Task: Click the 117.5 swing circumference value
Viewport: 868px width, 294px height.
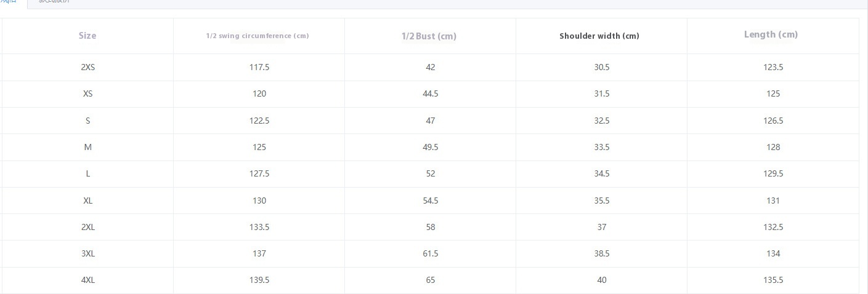Action: [x=259, y=67]
